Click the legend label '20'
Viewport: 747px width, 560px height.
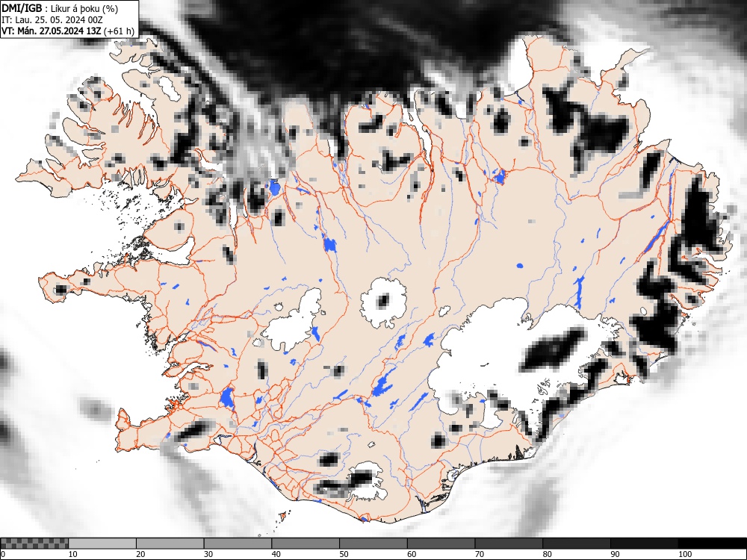140,554
